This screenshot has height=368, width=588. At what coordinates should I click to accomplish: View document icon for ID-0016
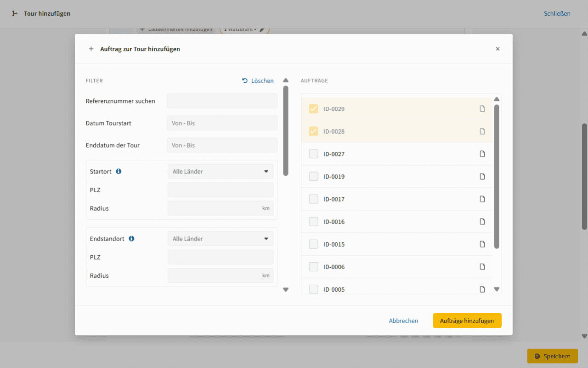coord(482,222)
